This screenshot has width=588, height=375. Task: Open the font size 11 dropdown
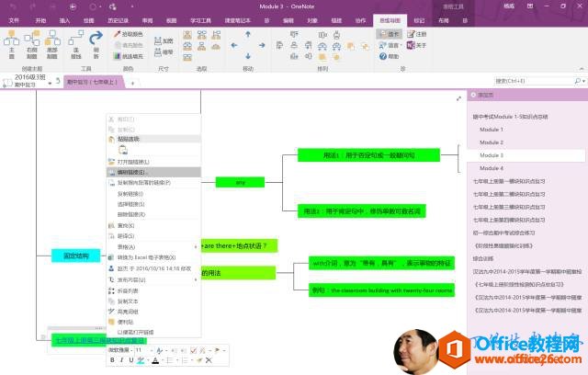point(152,350)
